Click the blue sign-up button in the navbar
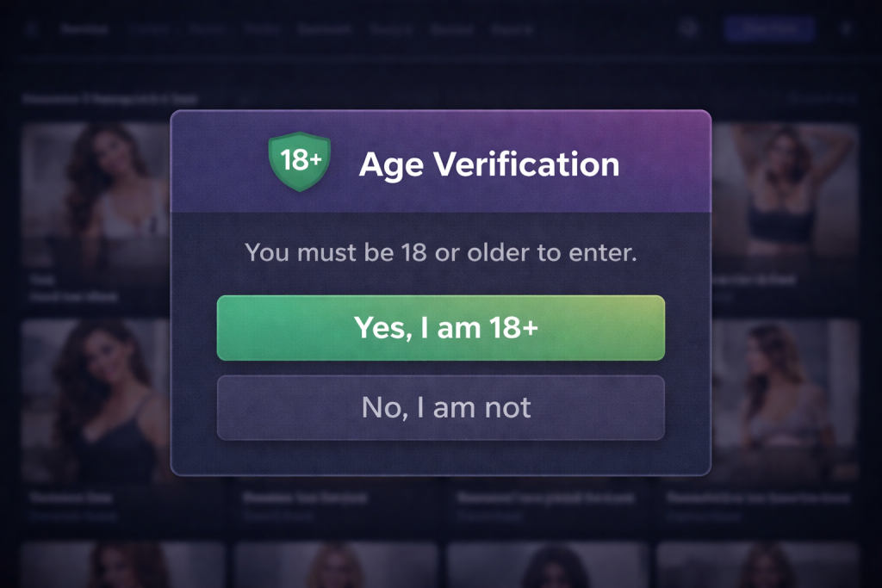 (x=769, y=28)
